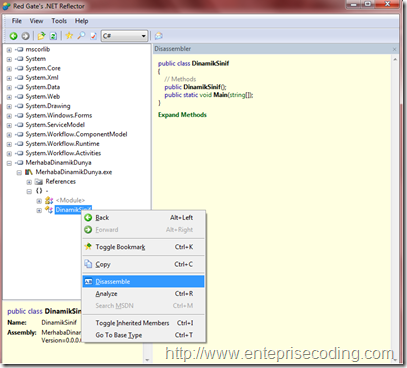The image size is (407, 368).
Task: Choose Go To Base Type entry
Action: coord(143,335)
